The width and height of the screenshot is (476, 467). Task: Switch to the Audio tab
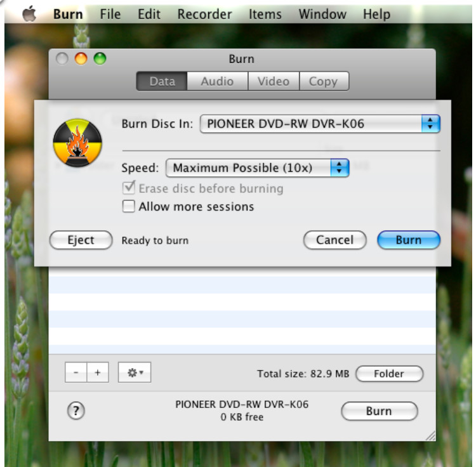217,81
